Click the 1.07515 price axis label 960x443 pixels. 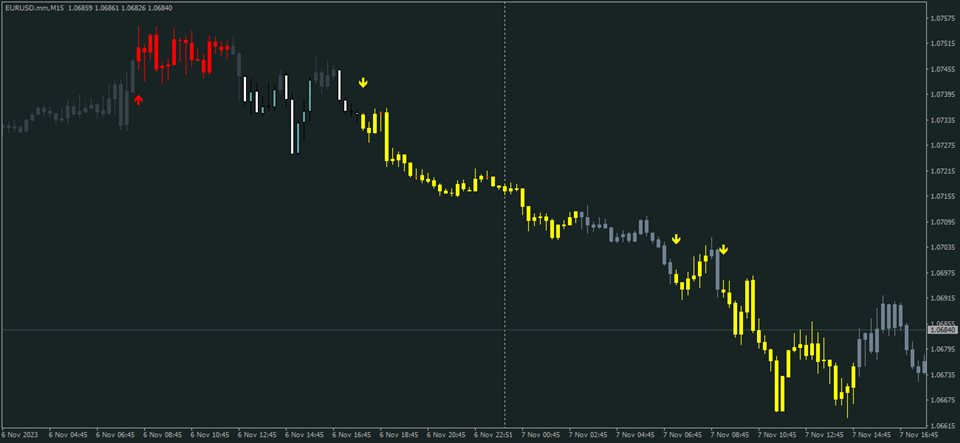(943, 44)
